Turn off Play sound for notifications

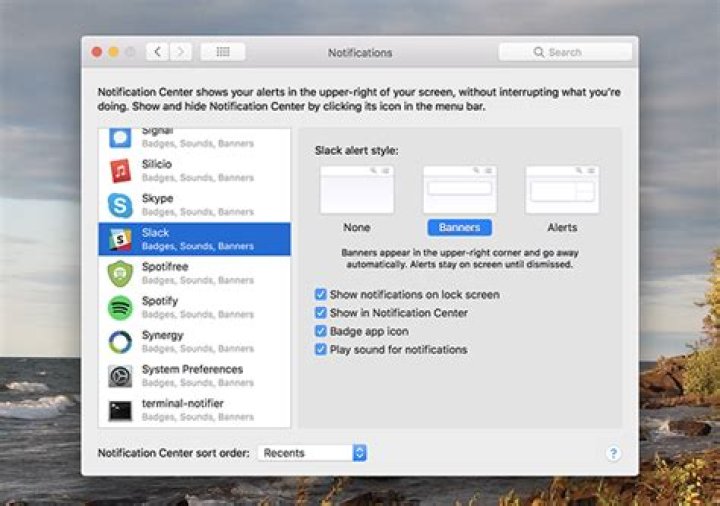(321, 349)
